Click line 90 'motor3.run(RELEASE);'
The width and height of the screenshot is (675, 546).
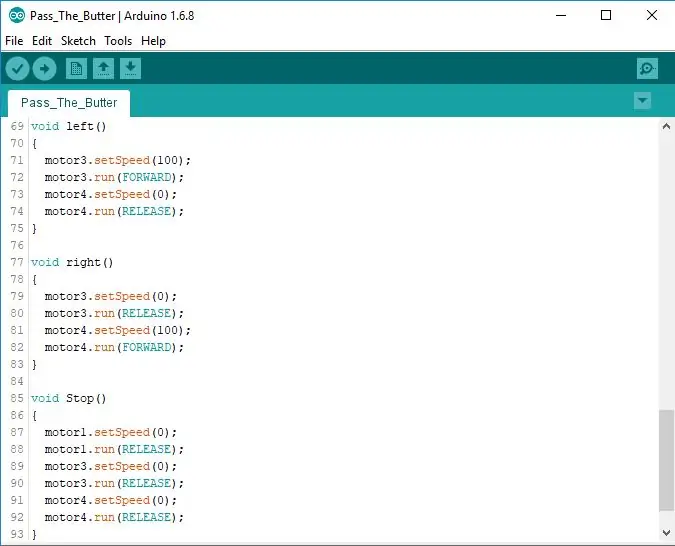pos(114,484)
